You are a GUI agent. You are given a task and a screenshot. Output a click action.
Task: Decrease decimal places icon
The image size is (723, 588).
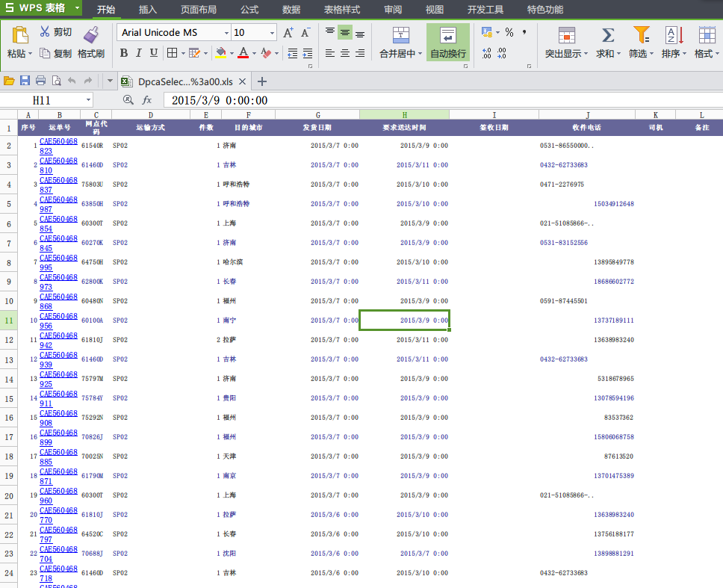502,53
